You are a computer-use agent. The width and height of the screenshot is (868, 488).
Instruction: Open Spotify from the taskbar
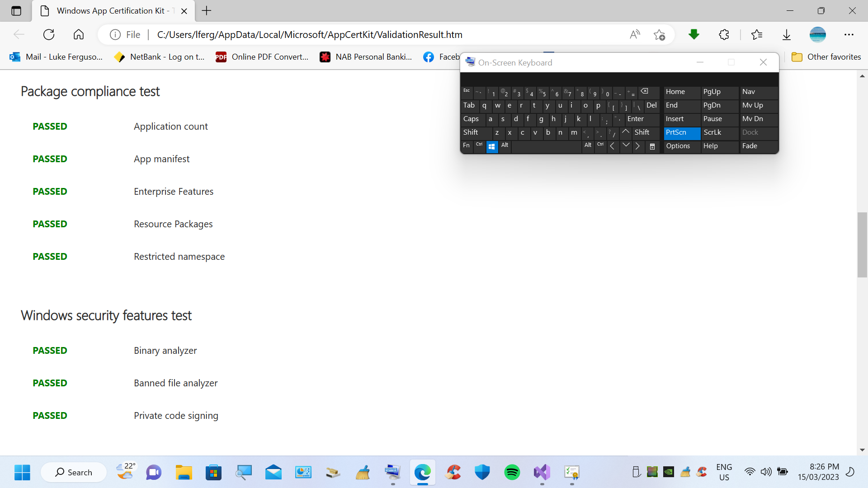click(x=512, y=472)
